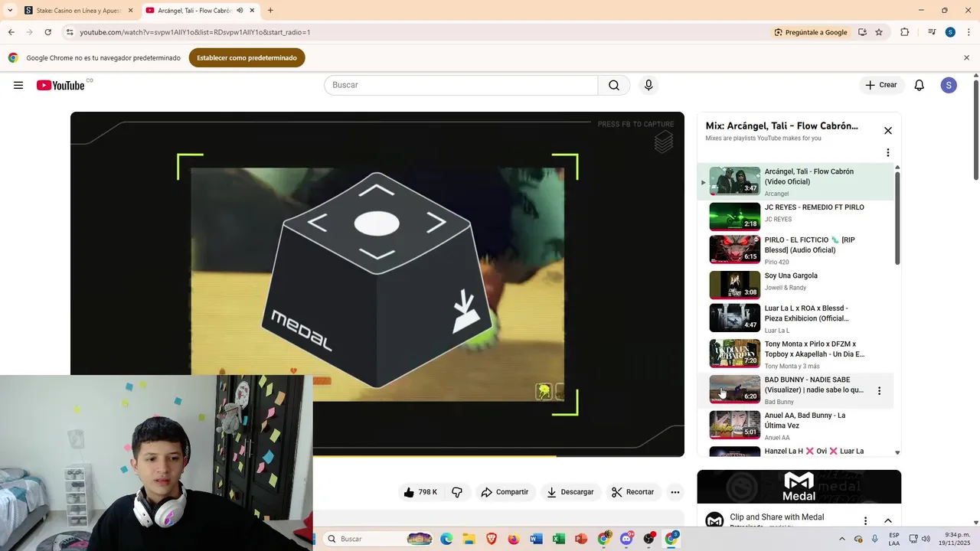The image size is (980, 551).
Task: Open Excel from the taskbar
Action: (x=559, y=539)
